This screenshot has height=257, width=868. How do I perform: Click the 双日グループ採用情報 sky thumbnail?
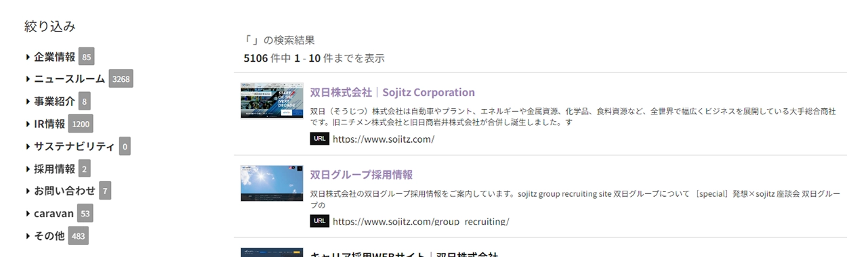pyautogui.click(x=272, y=183)
